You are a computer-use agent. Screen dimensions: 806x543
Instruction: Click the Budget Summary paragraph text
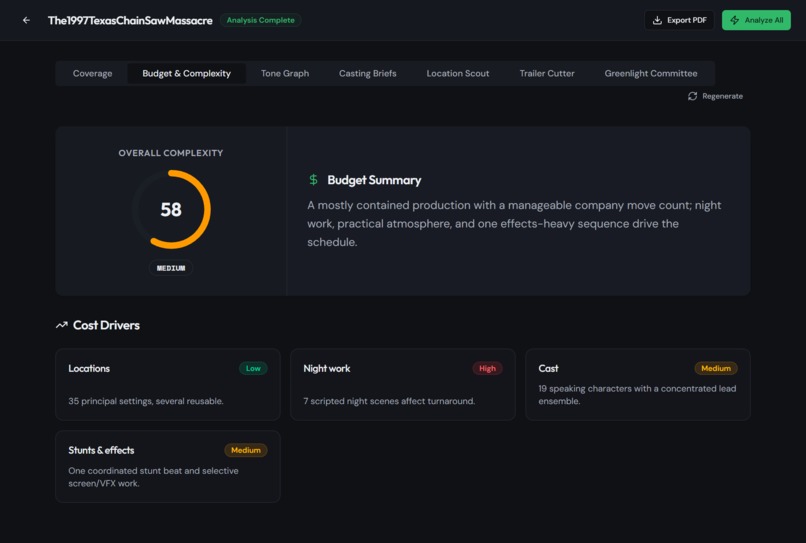click(514, 224)
